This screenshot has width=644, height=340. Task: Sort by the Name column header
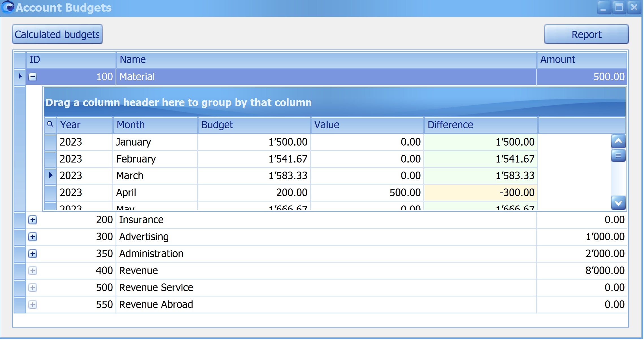[326, 60]
